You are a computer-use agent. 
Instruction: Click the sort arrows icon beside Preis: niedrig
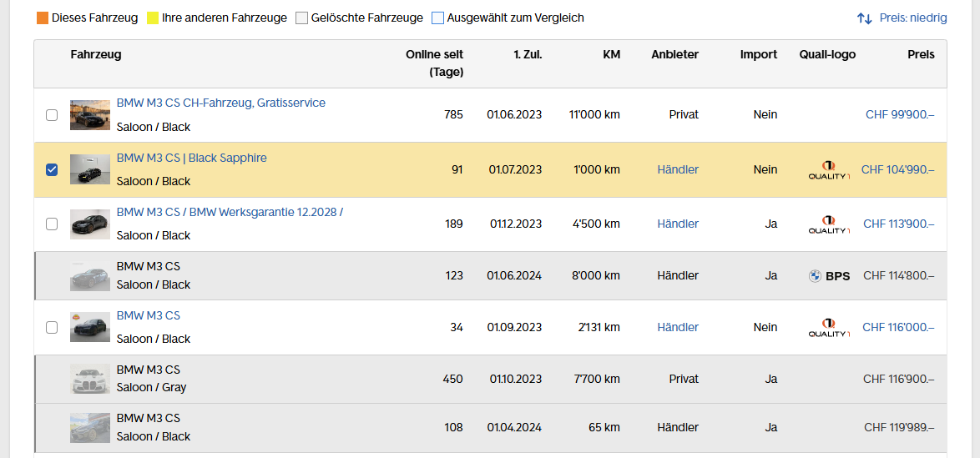pos(864,18)
